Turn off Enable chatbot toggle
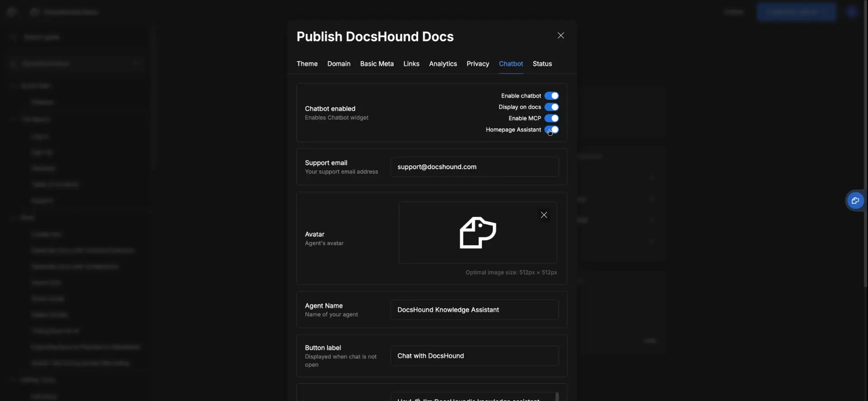The width and height of the screenshot is (868, 401). [x=552, y=96]
